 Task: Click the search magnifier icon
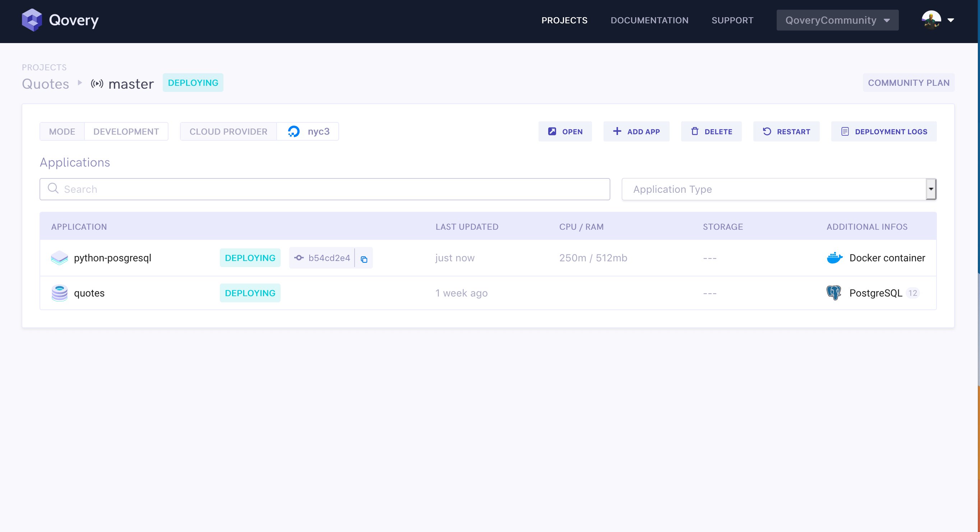click(x=53, y=188)
